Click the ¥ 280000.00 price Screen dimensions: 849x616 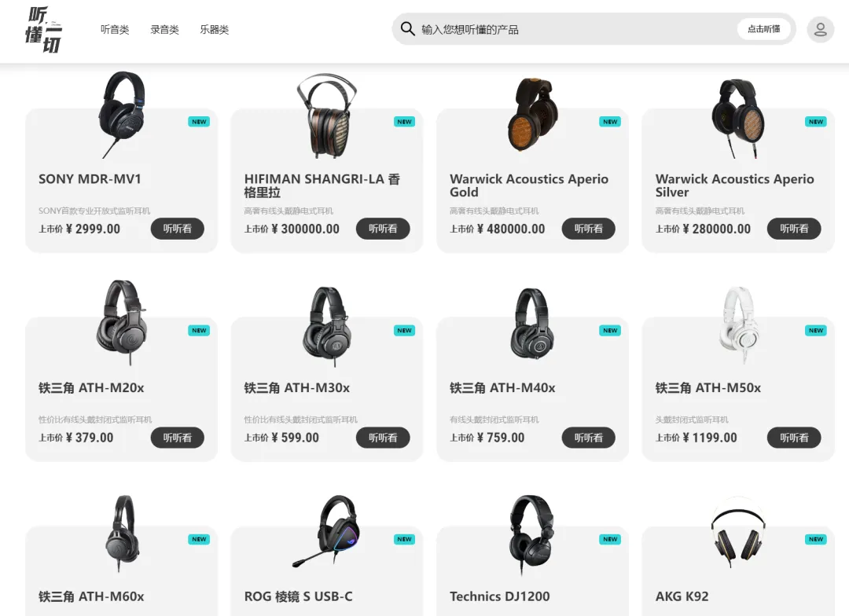(717, 229)
